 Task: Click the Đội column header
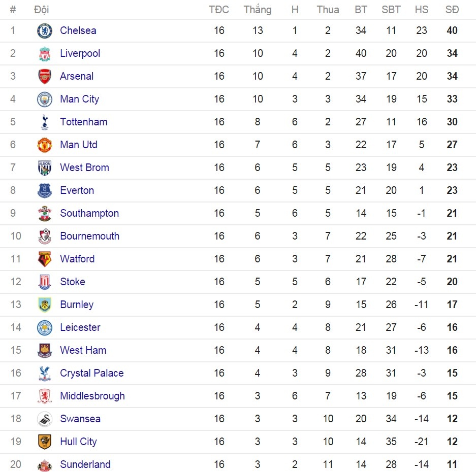[x=41, y=10]
